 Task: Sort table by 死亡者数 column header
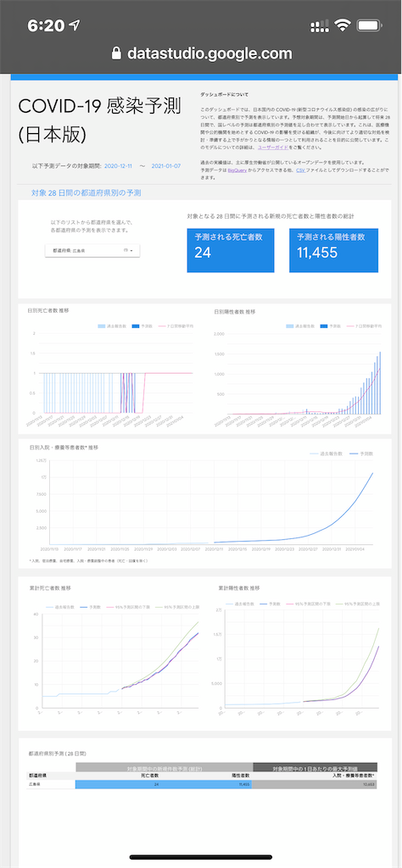click(151, 776)
